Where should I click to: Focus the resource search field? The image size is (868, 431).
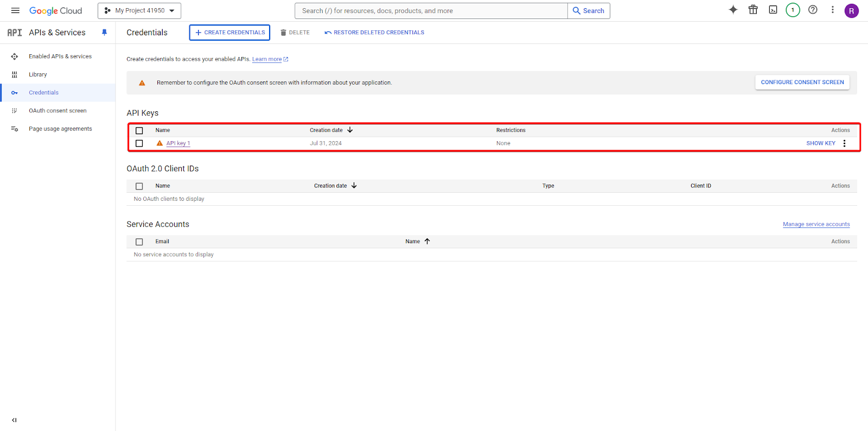pyautogui.click(x=431, y=11)
